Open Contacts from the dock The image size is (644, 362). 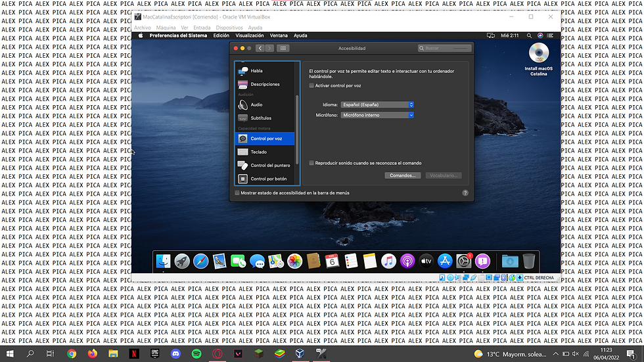(x=313, y=261)
